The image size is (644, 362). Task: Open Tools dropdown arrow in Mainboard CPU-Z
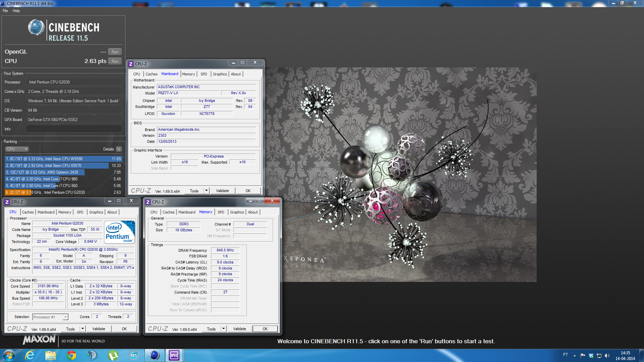coord(206,191)
